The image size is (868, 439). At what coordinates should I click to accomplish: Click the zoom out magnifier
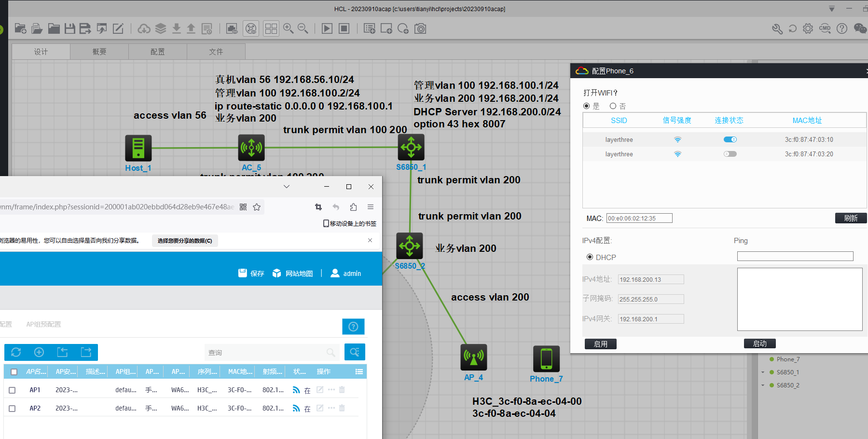(303, 29)
